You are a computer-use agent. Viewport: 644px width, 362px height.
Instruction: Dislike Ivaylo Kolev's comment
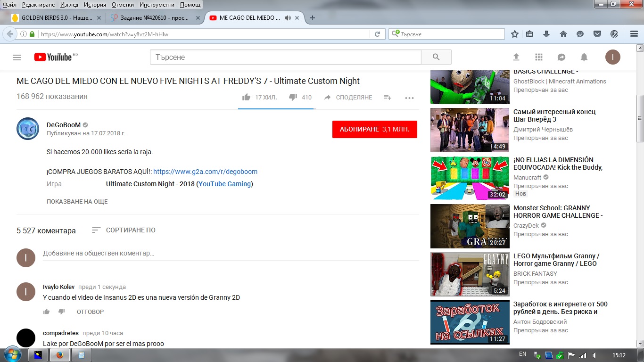click(61, 312)
